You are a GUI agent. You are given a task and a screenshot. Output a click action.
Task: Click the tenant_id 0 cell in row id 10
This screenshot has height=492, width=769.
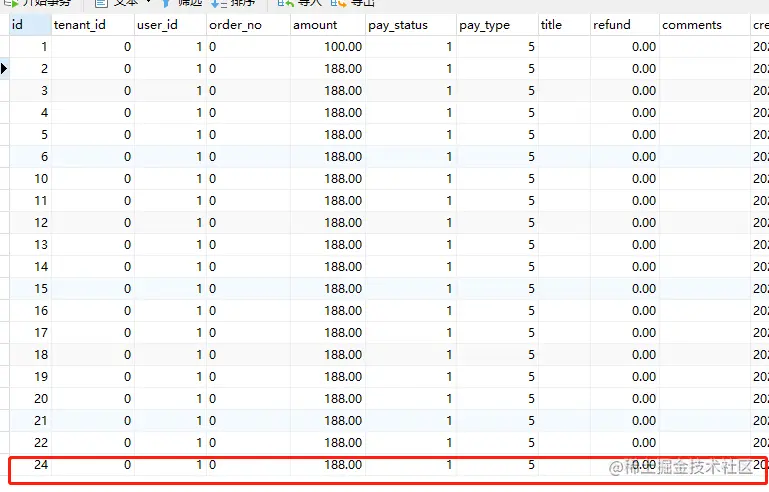point(93,179)
